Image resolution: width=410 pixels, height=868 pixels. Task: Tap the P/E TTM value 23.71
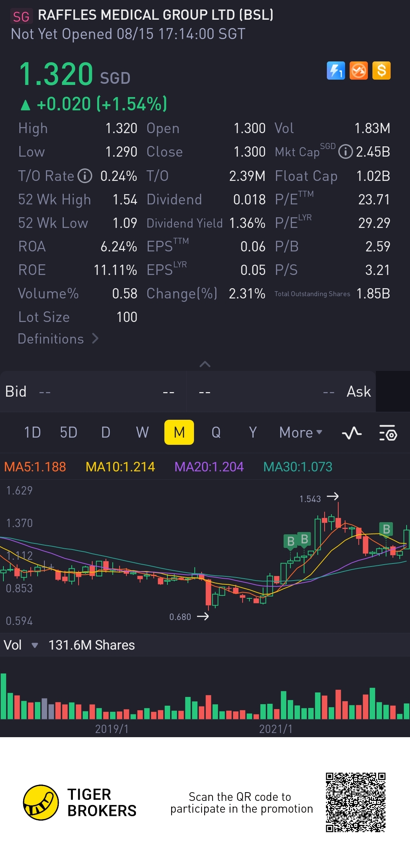[x=374, y=199]
